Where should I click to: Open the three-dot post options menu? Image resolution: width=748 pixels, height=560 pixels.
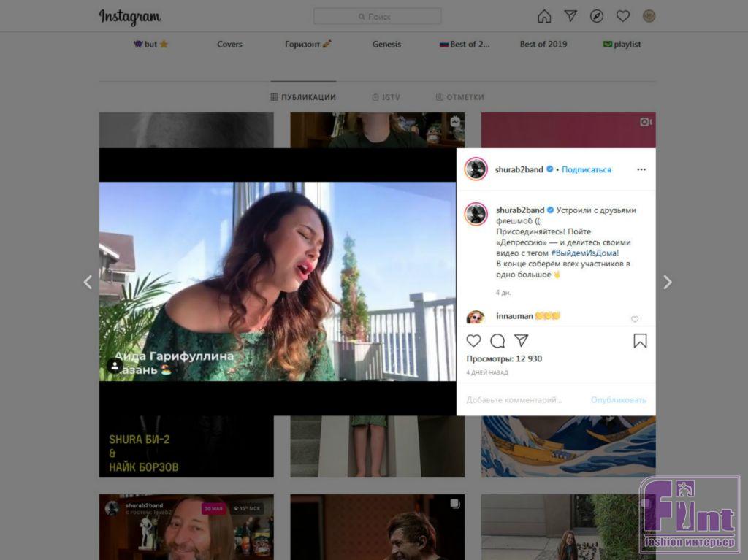click(x=641, y=169)
